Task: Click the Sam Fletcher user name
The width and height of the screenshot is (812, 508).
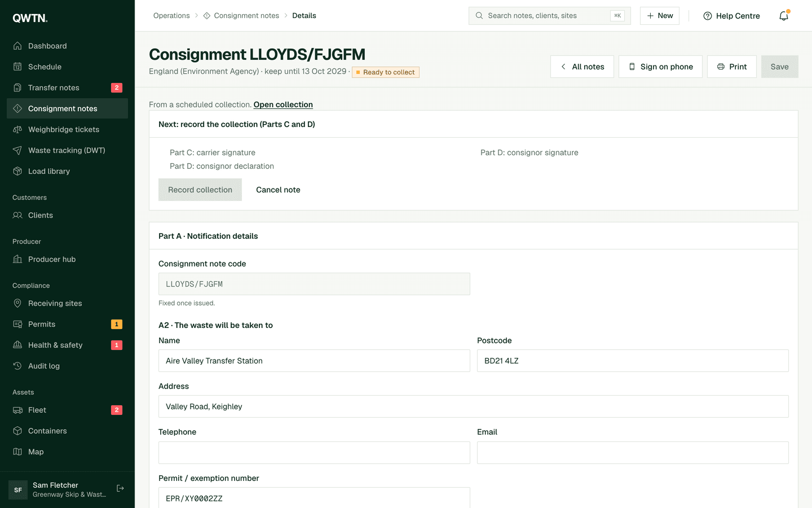Action: click(x=55, y=485)
